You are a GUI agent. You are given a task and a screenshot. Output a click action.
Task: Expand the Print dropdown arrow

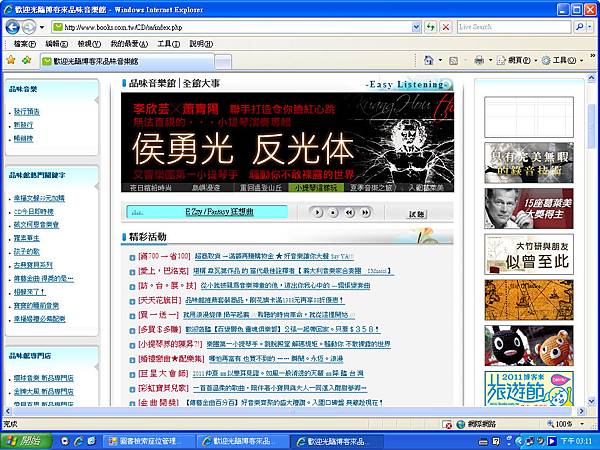pyautogui.click(x=490, y=60)
